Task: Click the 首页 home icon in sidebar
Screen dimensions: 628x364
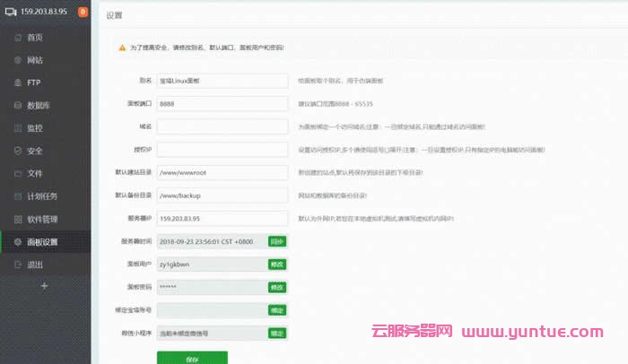Action: click(x=15, y=38)
